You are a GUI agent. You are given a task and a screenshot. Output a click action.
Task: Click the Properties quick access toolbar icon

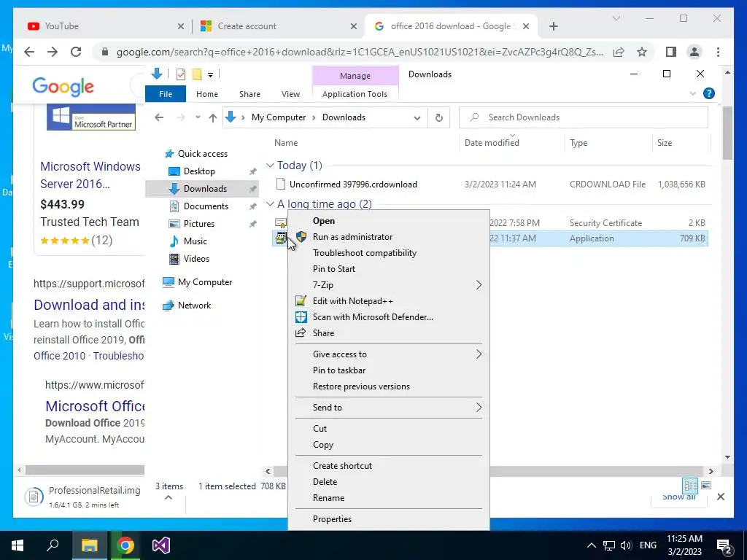click(181, 74)
